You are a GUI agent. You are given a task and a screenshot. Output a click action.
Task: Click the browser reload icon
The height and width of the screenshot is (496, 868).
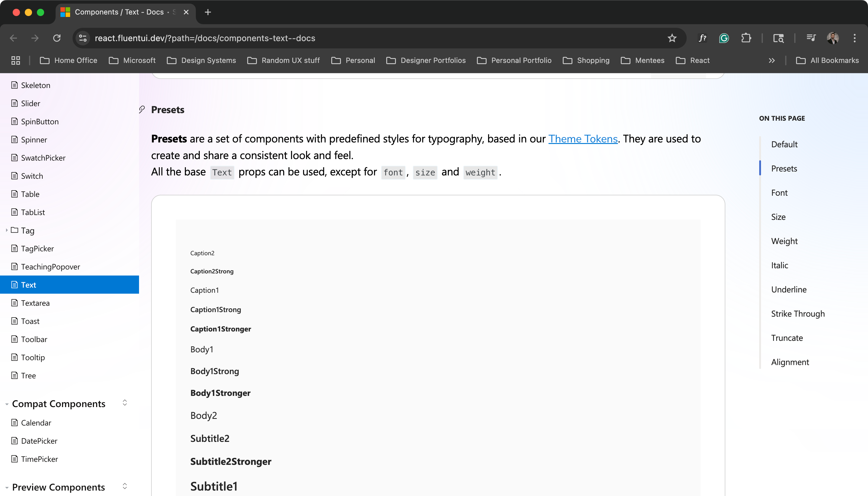(x=57, y=38)
